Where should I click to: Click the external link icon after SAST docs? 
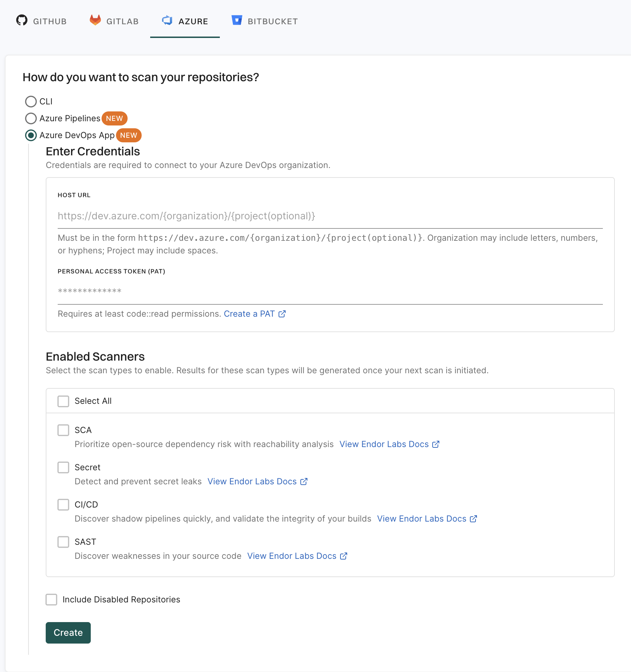(343, 556)
